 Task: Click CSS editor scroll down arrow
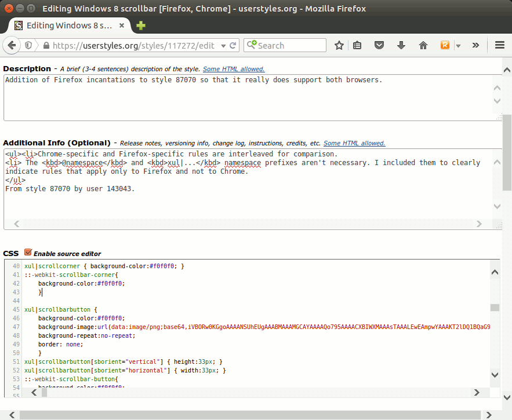495,375
